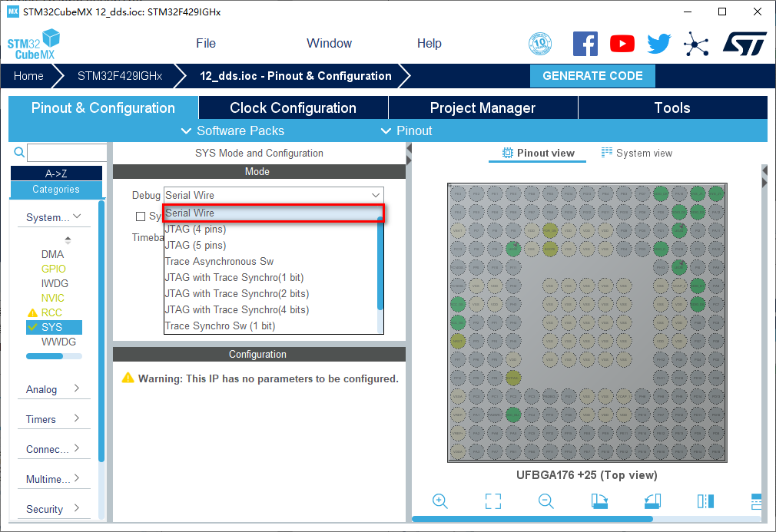Image resolution: width=776 pixels, height=532 pixels.
Task: Rotate the chip view counter-clockwise
Action: (652, 501)
